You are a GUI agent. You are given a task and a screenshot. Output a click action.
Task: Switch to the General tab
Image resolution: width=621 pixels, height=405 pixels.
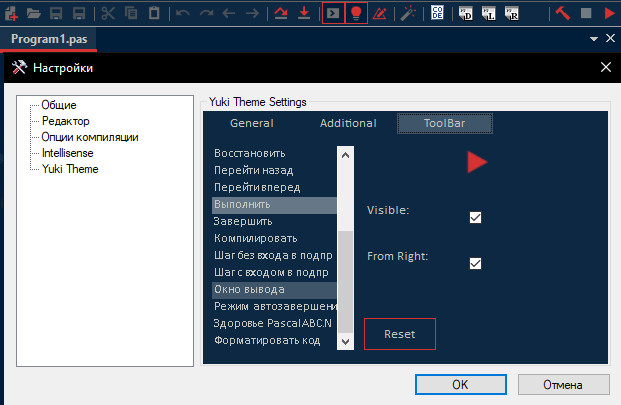[x=252, y=124]
